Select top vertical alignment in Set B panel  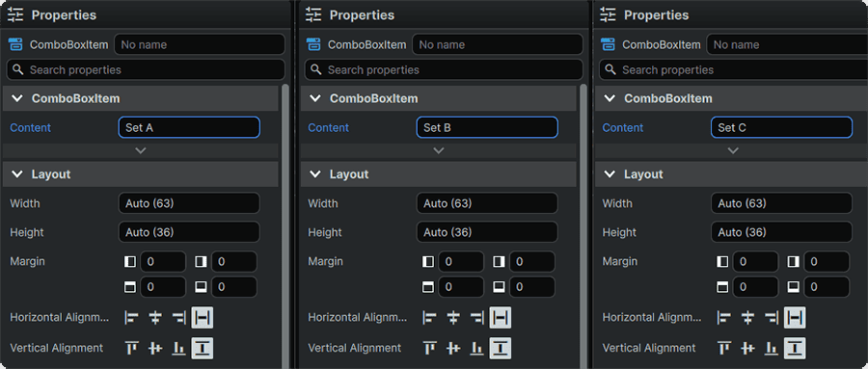[429, 348]
